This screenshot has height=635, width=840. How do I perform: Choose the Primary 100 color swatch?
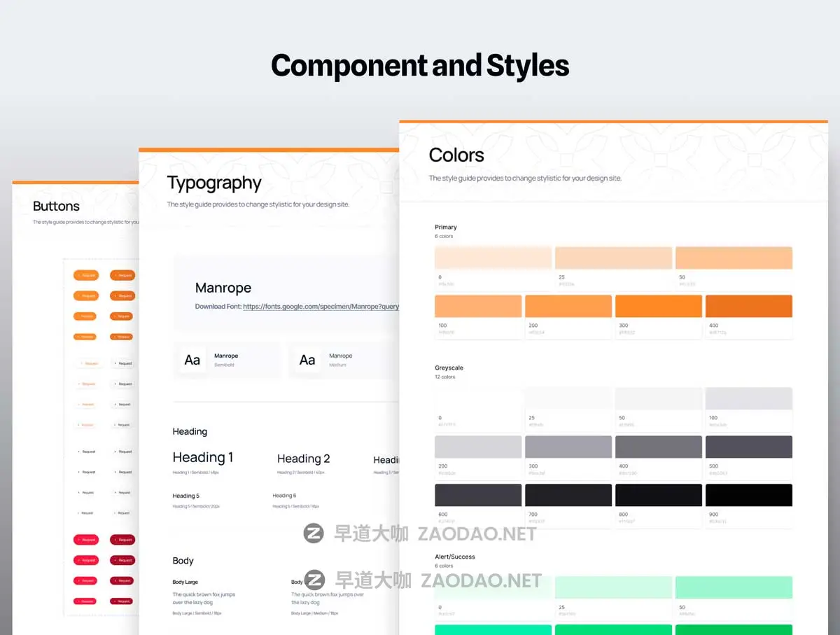click(x=478, y=307)
